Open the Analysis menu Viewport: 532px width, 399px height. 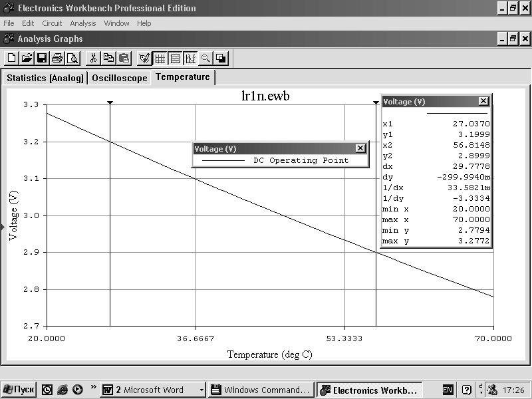83,23
